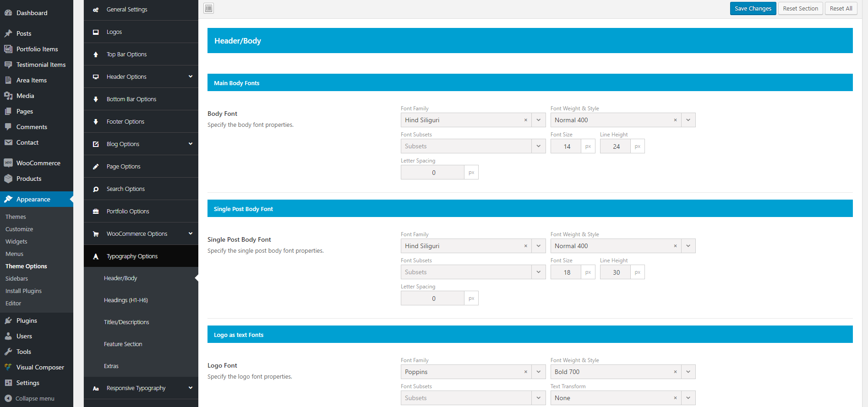Image resolution: width=868 pixels, height=407 pixels.
Task: Clear the Body Font family selection
Action: coord(525,120)
